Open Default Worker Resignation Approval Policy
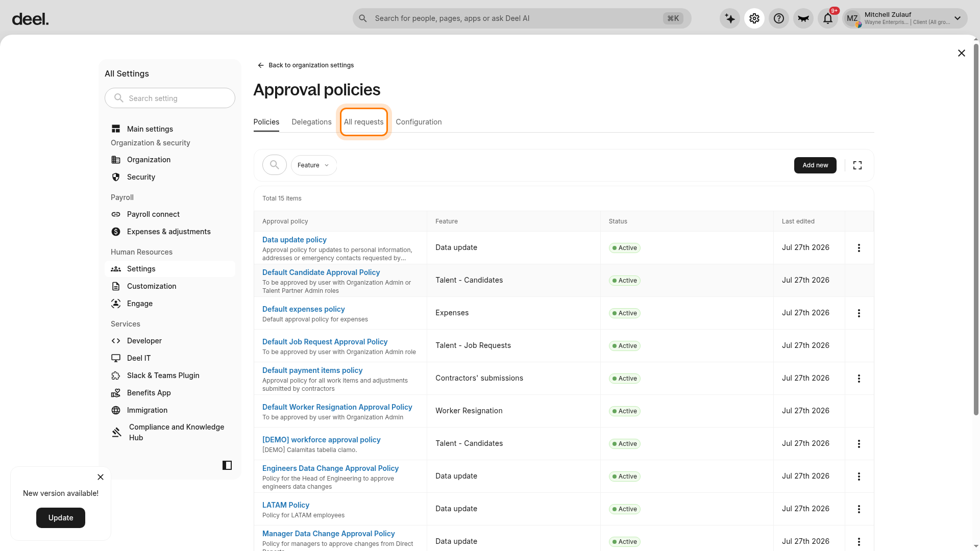 (x=337, y=407)
